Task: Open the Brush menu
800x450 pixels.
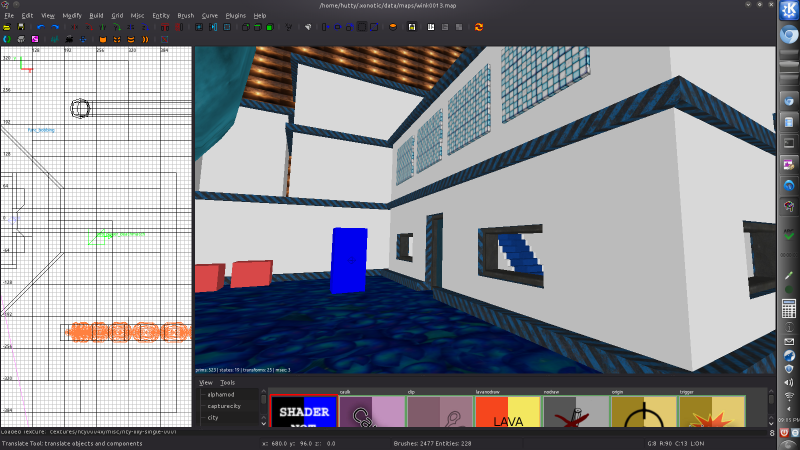Action: 186,16
